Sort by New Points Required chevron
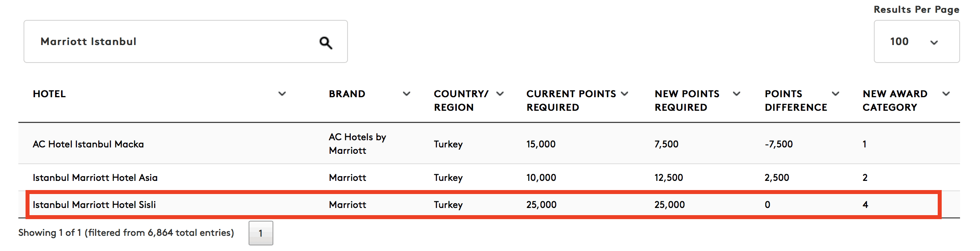Viewport: 980px width, 251px height. (737, 94)
